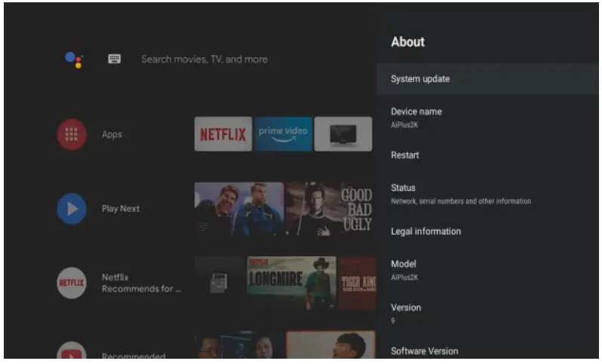Select the Version entry

click(x=487, y=314)
